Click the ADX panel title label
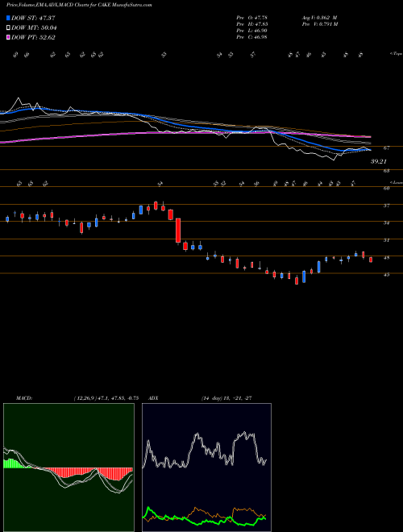Image resolution: width=403 pixels, height=532 pixels. point(152,398)
